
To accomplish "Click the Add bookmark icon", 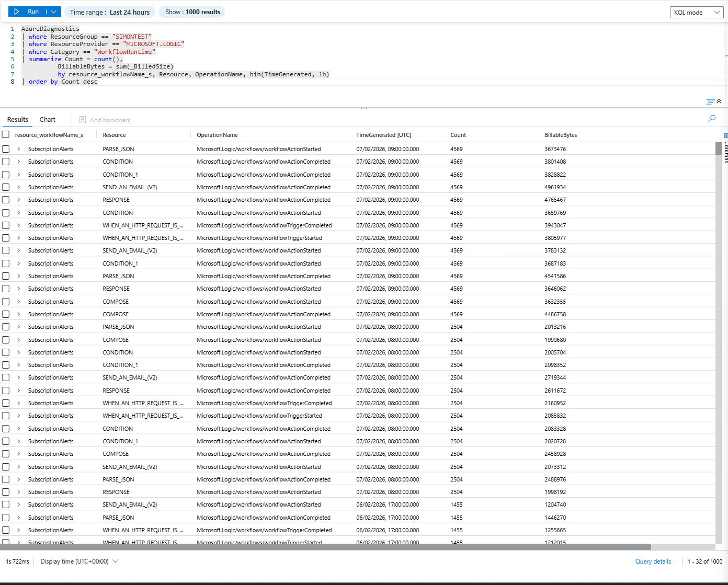I will coord(83,120).
